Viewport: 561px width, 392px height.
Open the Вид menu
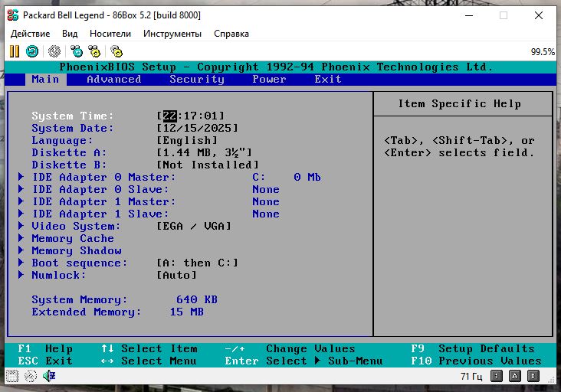[70, 34]
